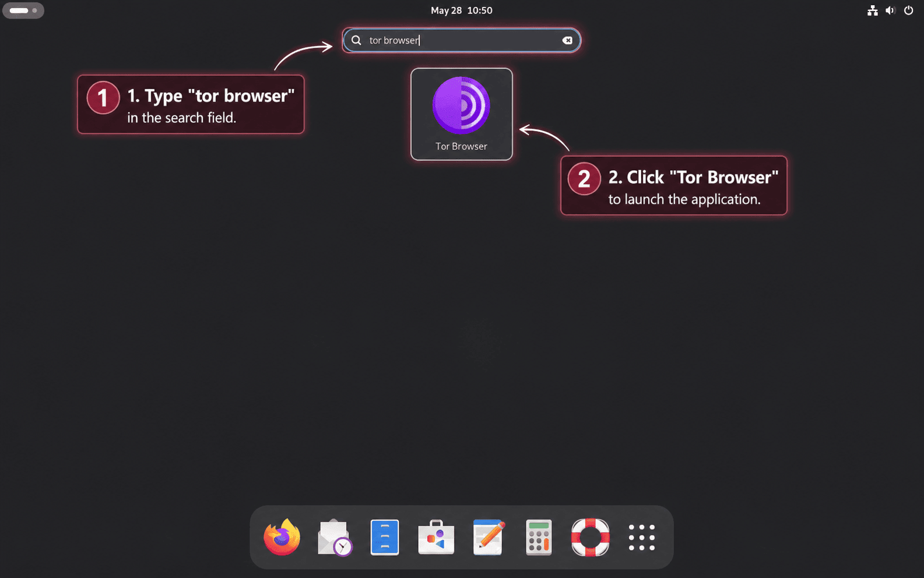Open the clock showing May 28 10:50
The image size is (924, 578).
[461, 10]
